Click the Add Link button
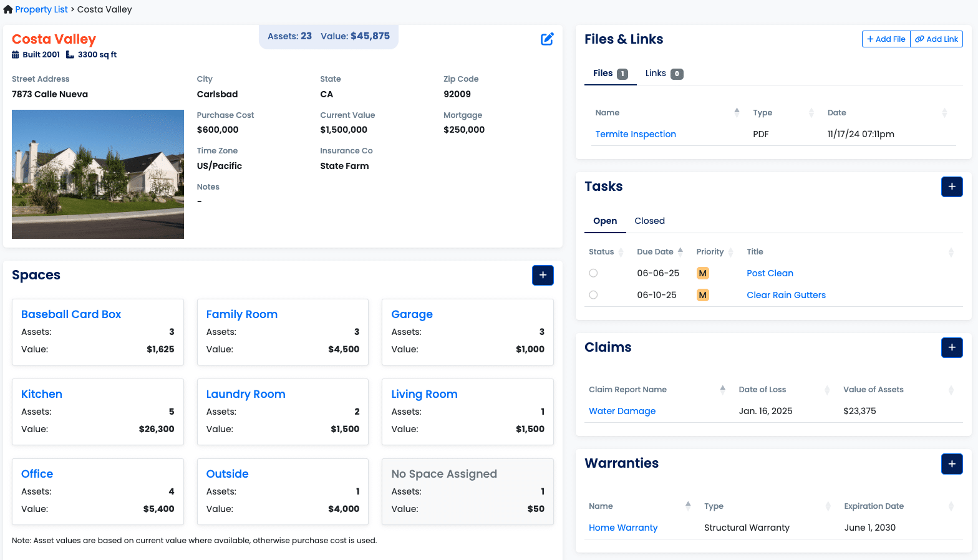 coord(937,39)
